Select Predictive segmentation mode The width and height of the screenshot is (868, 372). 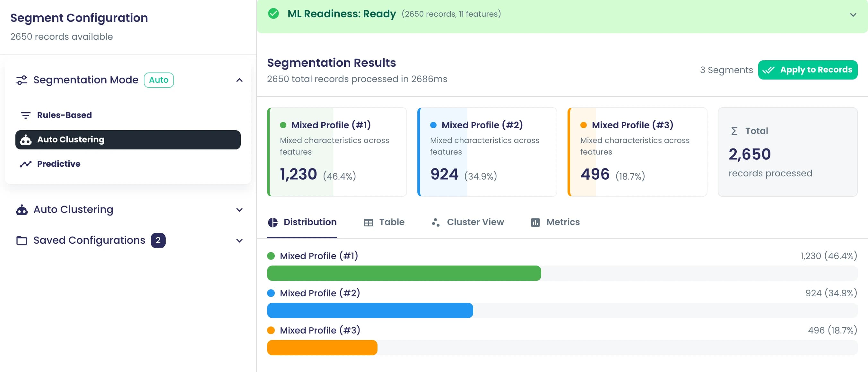click(128, 164)
